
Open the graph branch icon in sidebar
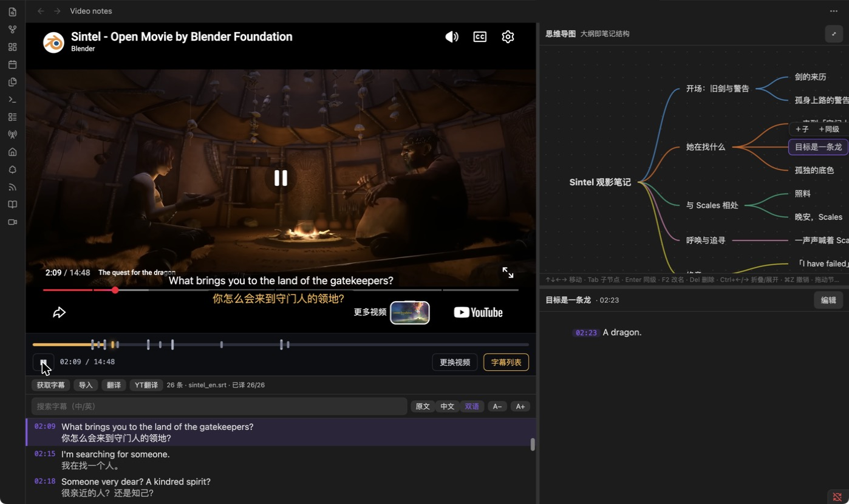pyautogui.click(x=12, y=29)
